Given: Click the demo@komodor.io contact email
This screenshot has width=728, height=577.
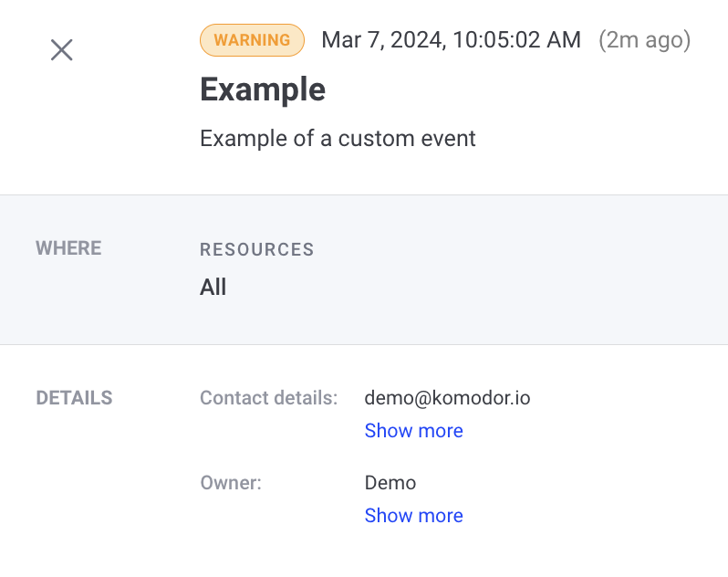Looking at the screenshot, I should pos(447,398).
